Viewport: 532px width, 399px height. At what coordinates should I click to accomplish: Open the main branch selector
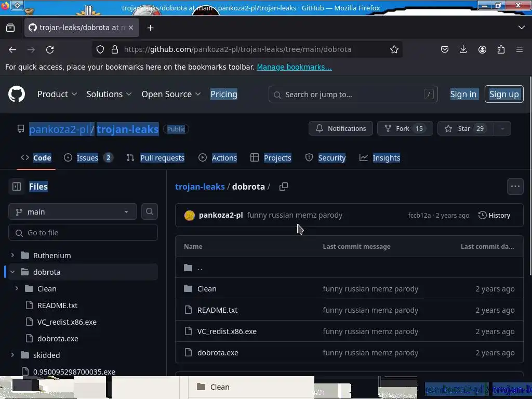pyautogui.click(x=72, y=212)
